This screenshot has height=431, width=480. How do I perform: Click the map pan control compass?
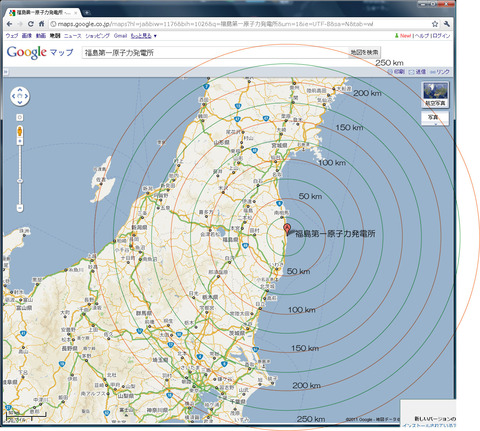pos(20,96)
